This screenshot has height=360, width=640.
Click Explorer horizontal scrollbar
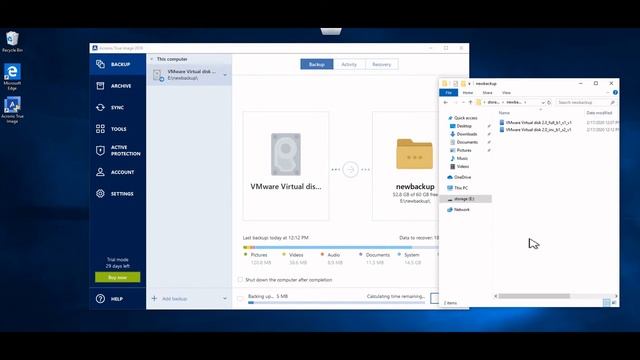[x=534, y=296]
